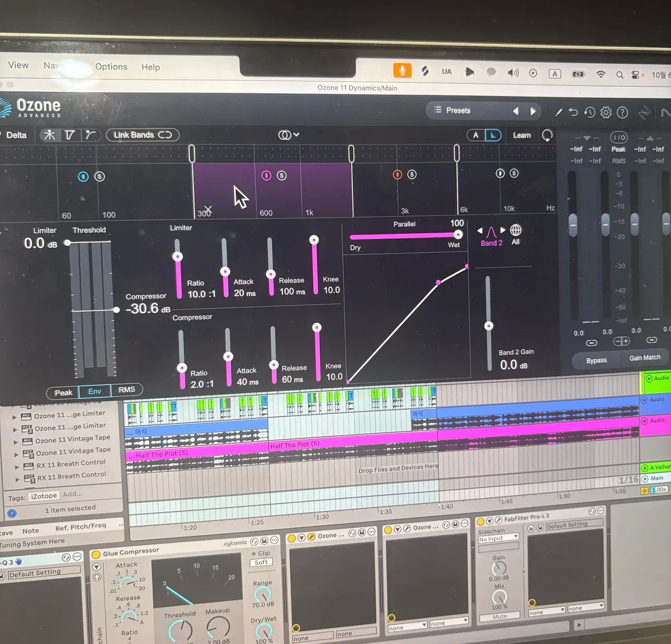Go to the next preset with right arrow

[533, 111]
